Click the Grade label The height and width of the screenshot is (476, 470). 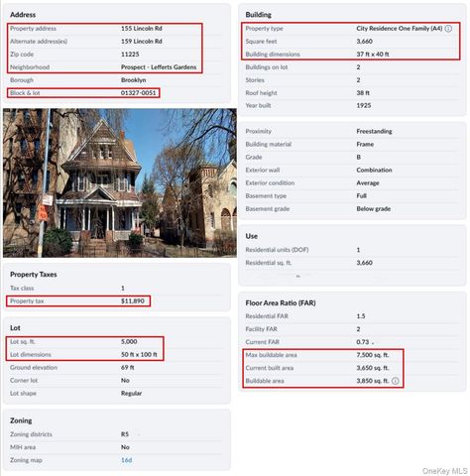254,157
